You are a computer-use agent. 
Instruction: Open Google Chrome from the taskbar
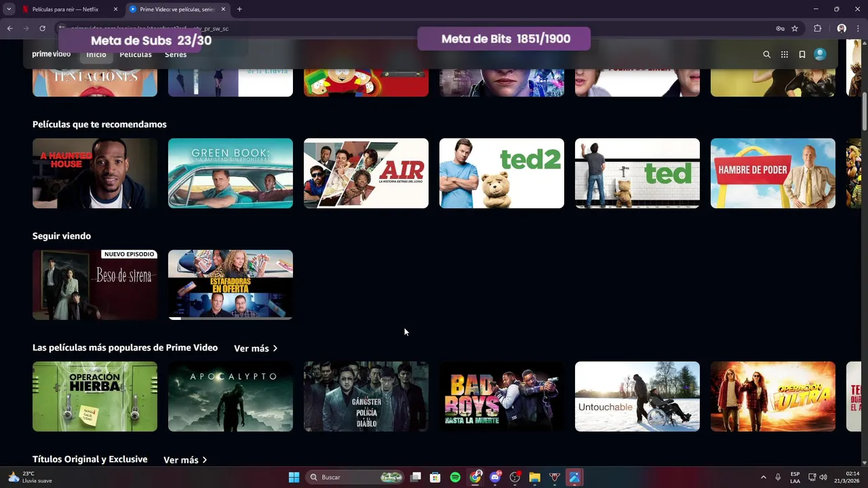475,477
